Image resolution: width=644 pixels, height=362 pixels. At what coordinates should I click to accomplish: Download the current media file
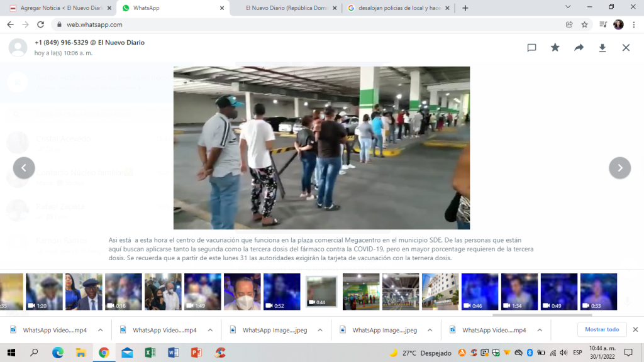click(x=602, y=48)
